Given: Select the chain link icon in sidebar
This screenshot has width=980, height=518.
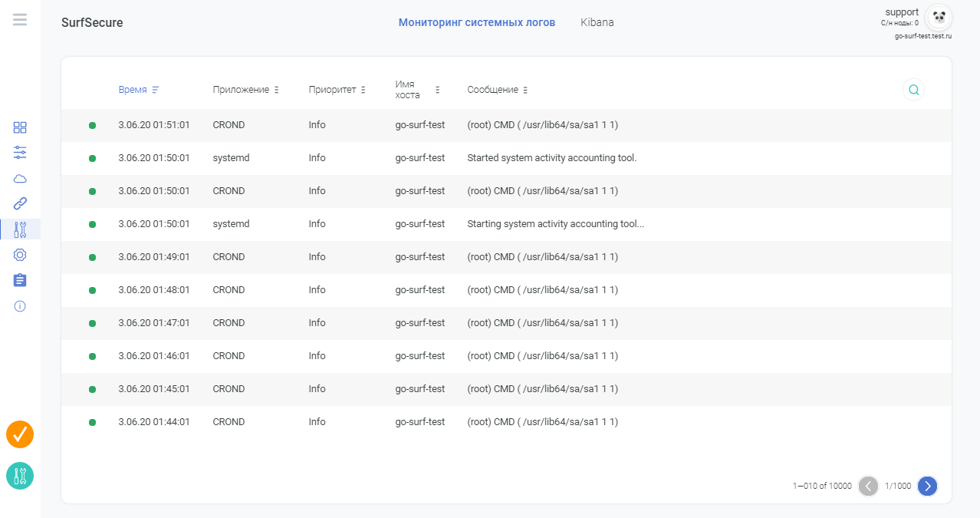Looking at the screenshot, I should 20,203.
